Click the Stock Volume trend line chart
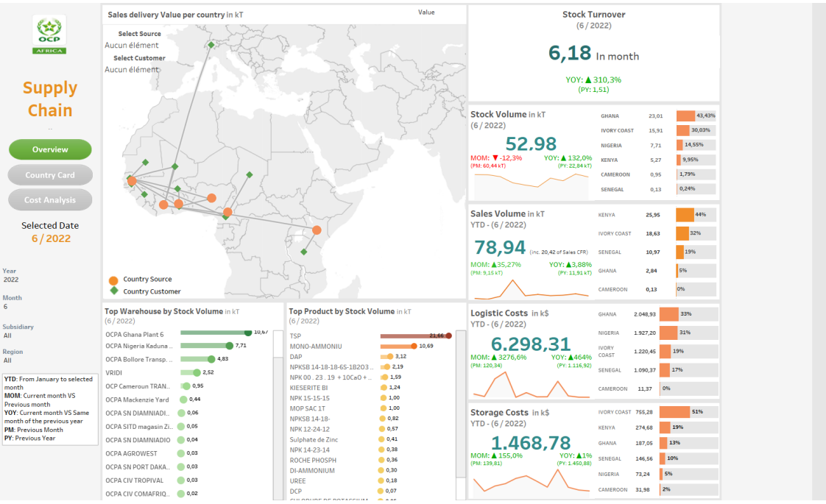Viewport: 826px width, 504px height. tap(531, 181)
